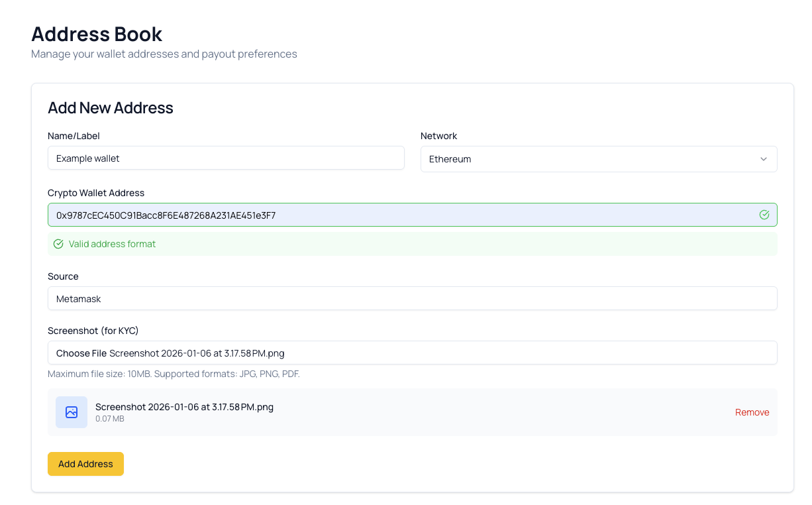Click the Add New Address section title
Viewport: 812px width, 505px height.
coord(110,107)
